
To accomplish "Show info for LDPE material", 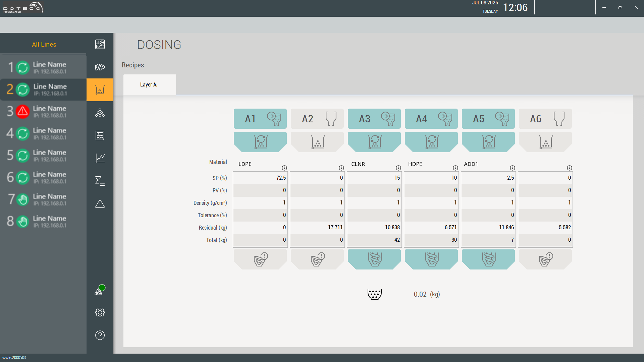I will [x=284, y=168].
